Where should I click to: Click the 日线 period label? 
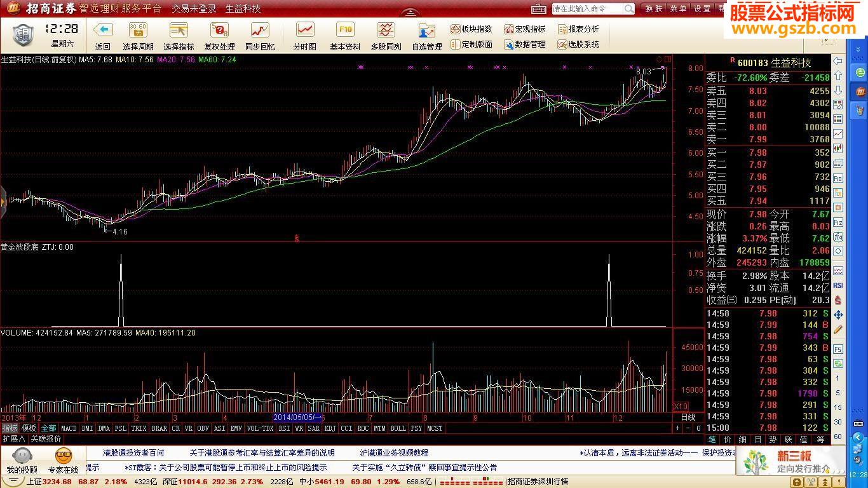[x=688, y=417]
